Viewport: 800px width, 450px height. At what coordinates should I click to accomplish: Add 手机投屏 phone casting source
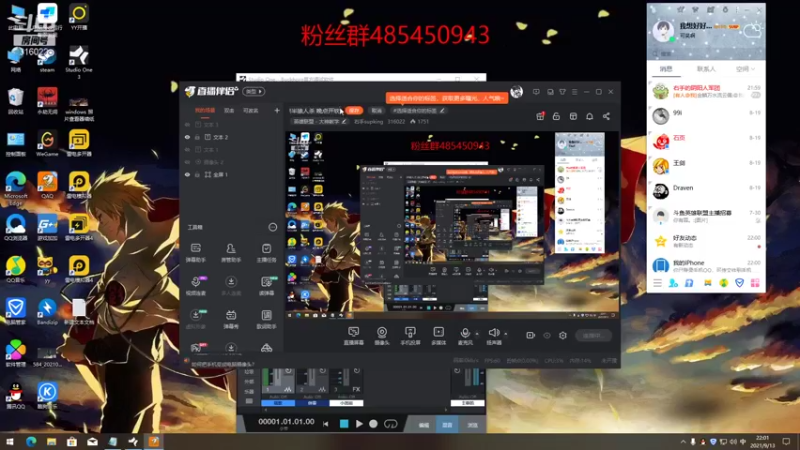tap(410, 336)
